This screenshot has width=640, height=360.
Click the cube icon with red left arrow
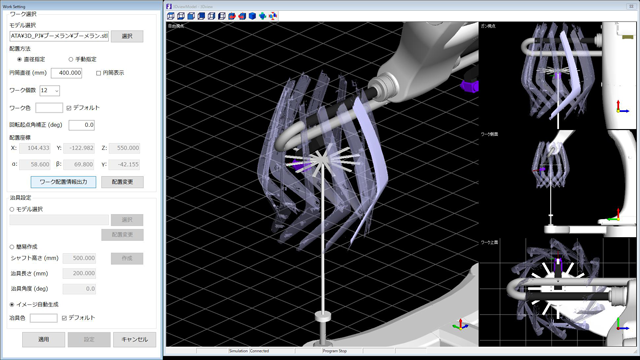tap(242, 16)
